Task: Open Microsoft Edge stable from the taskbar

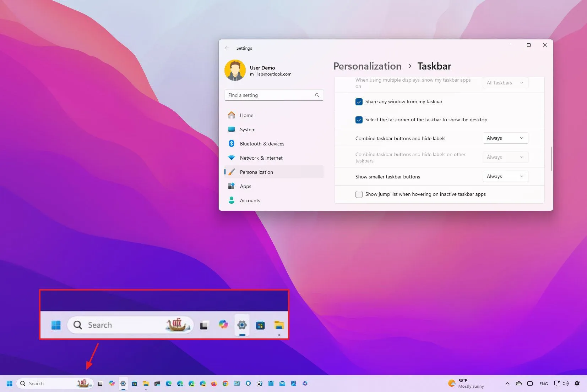Action: pyautogui.click(x=169, y=383)
